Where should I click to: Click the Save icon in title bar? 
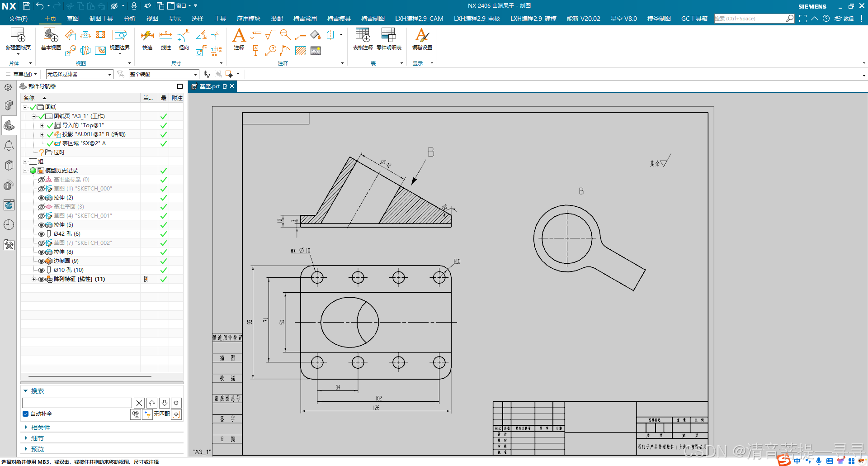point(27,6)
